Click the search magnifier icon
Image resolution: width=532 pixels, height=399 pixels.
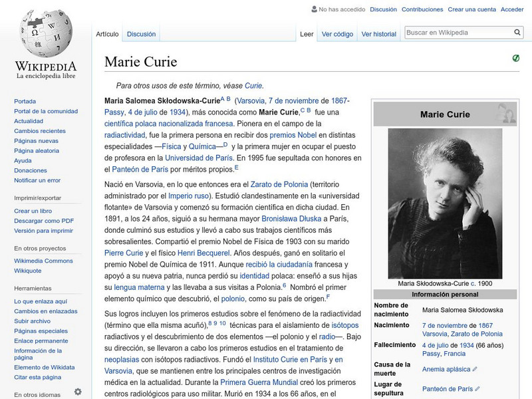(x=517, y=31)
